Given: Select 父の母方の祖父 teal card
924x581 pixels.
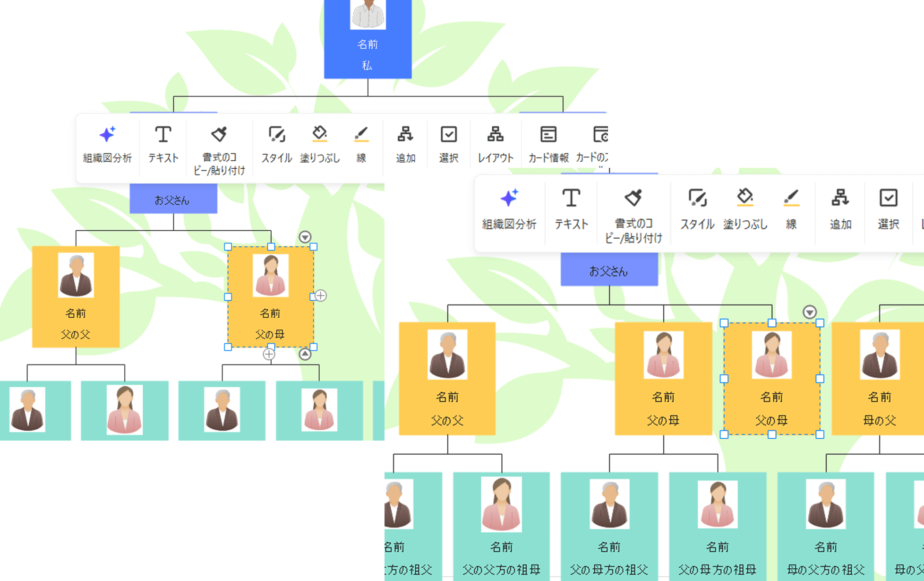Looking at the screenshot, I should [609, 527].
